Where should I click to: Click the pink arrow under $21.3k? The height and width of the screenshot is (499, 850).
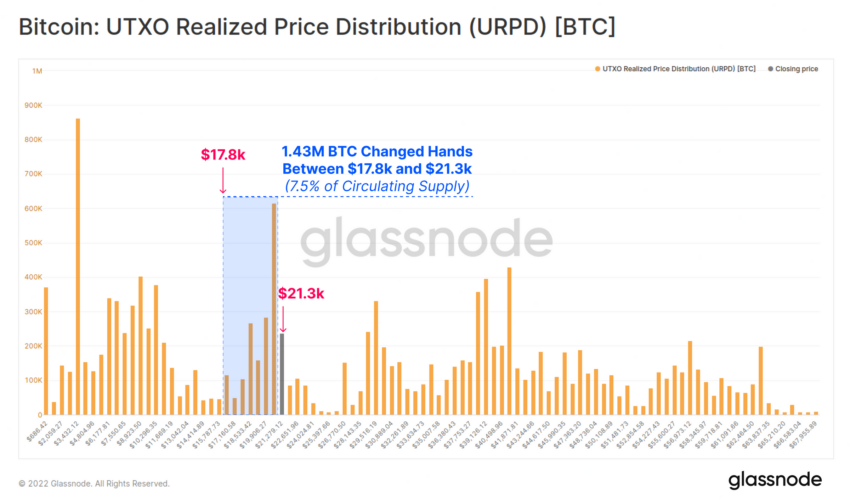[282, 319]
